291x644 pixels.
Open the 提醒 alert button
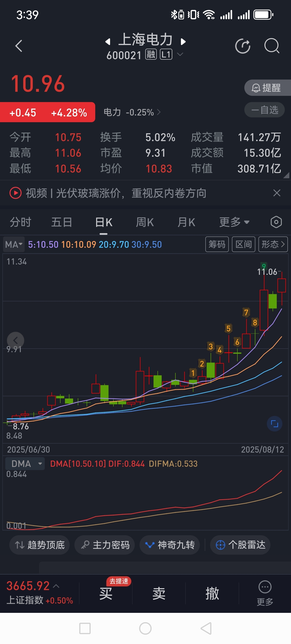(x=268, y=88)
